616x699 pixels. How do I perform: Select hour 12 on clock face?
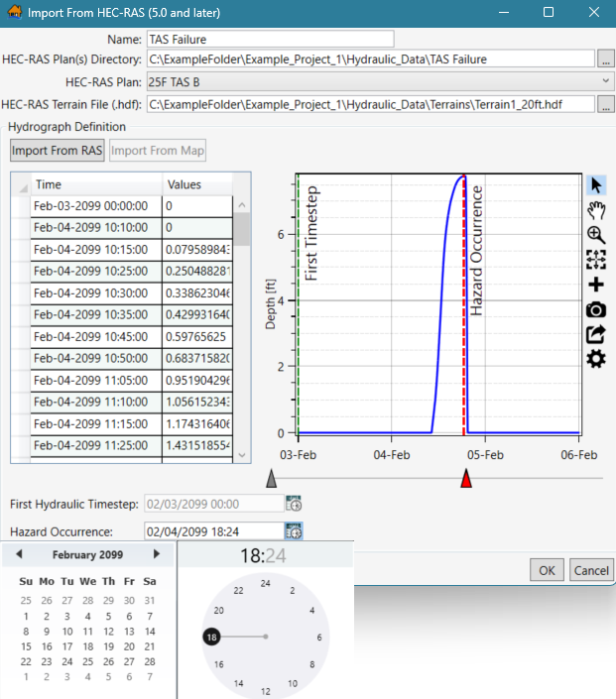266,691
